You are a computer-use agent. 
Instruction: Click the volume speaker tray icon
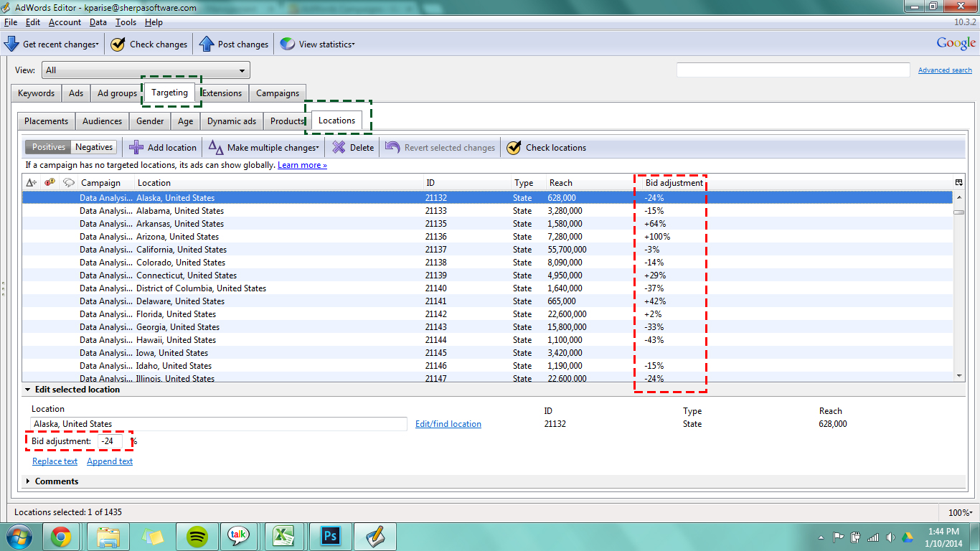pyautogui.click(x=890, y=537)
